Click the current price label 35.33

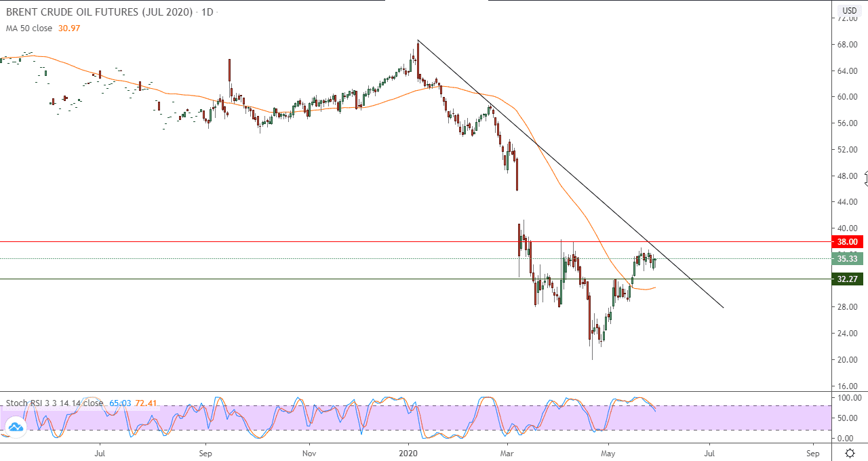[x=848, y=258]
